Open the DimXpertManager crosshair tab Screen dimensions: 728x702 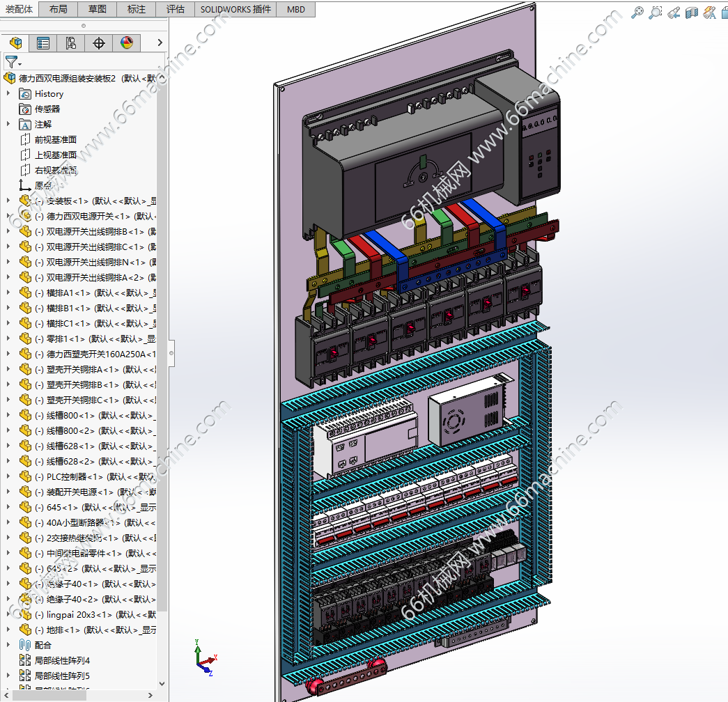coord(98,43)
